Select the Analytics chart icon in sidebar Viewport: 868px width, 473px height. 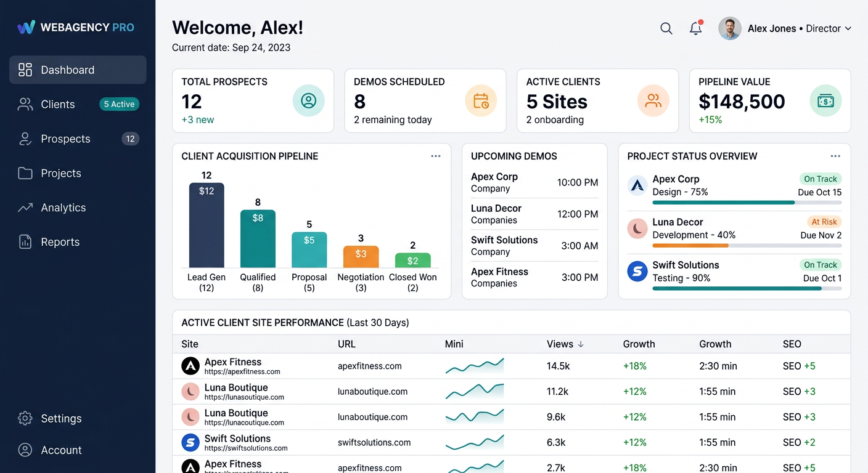tap(25, 208)
